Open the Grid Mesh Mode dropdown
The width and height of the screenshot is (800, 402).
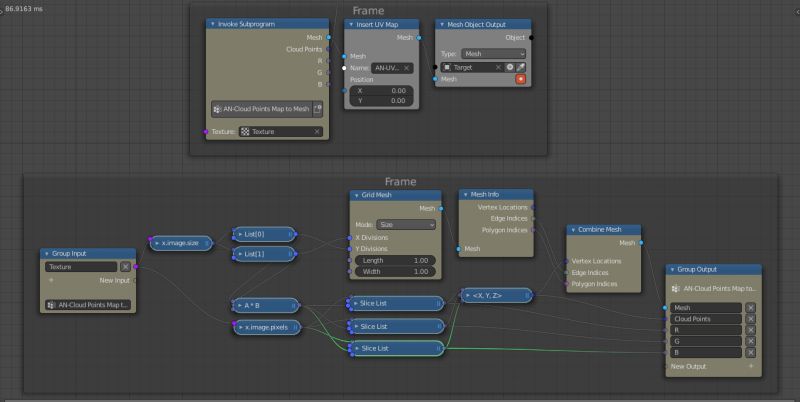point(406,224)
